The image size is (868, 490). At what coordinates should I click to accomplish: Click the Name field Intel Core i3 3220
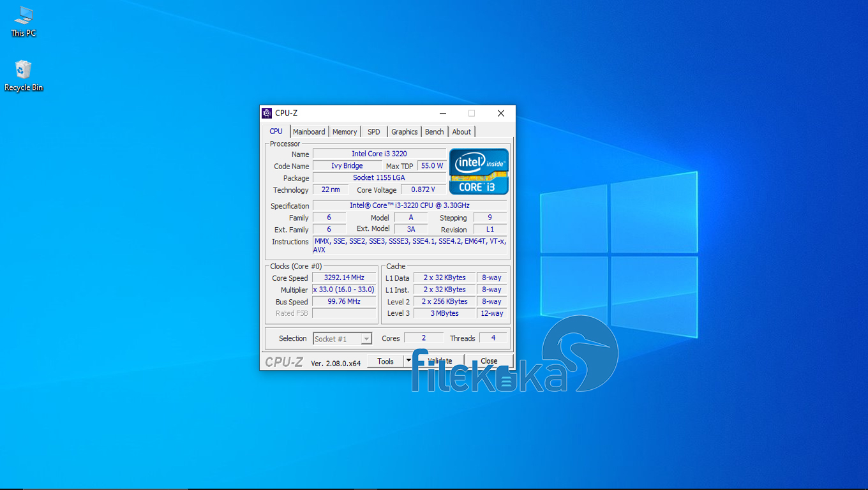[379, 154]
